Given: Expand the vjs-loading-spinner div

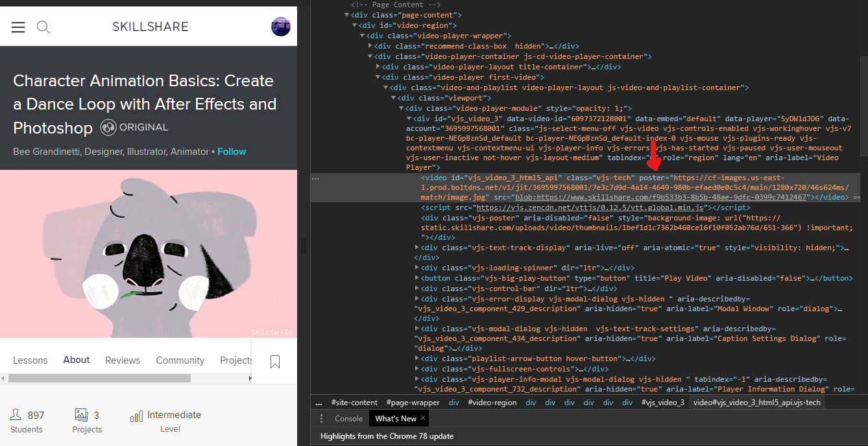Looking at the screenshot, I should (417, 268).
